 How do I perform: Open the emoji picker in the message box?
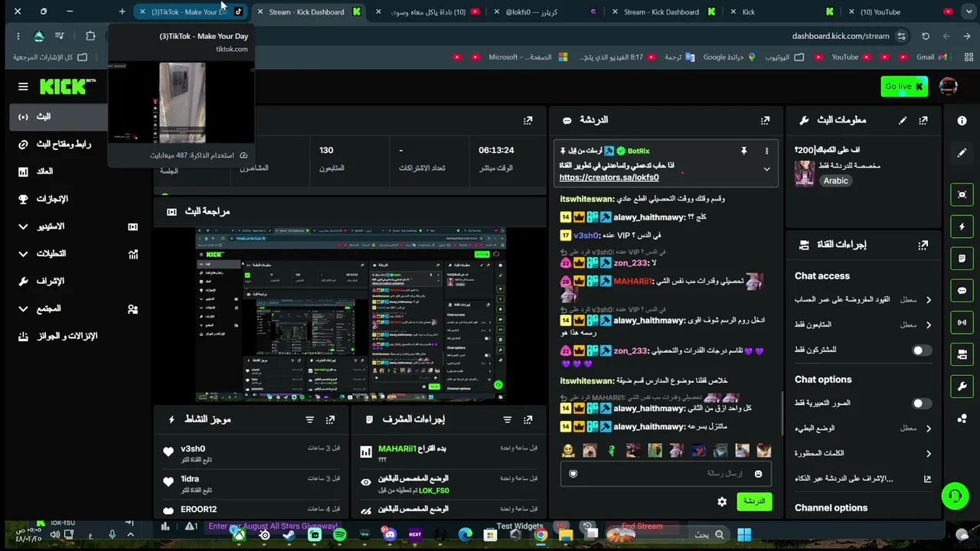tap(758, 474)
